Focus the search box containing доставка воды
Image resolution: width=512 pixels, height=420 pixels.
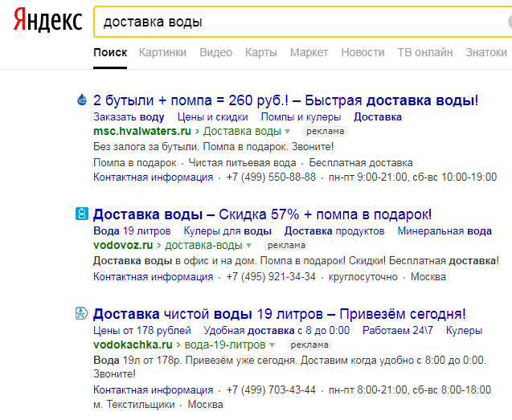pyautogui.click(x=303, y=22)
